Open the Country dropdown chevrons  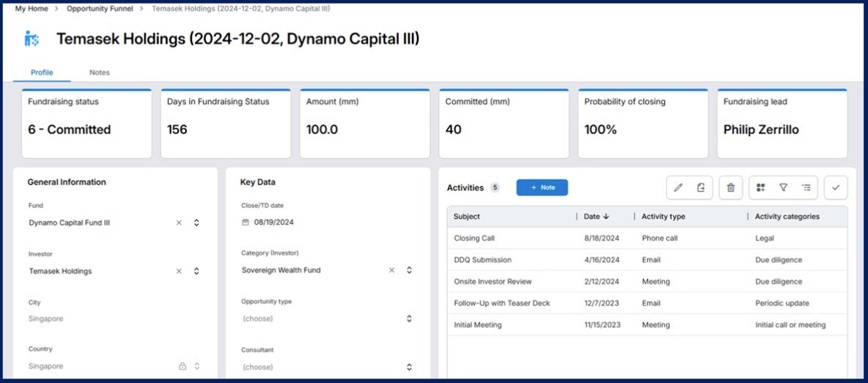click(196, 366)
